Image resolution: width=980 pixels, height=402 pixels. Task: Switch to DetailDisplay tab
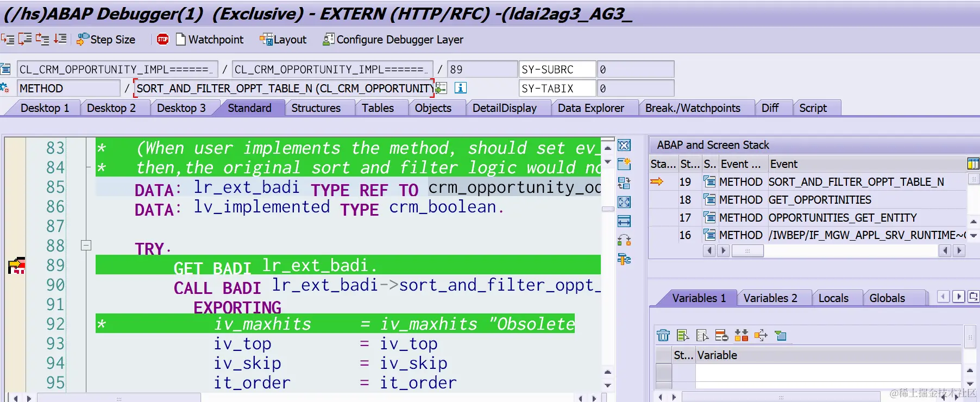[x=505, y=108]
